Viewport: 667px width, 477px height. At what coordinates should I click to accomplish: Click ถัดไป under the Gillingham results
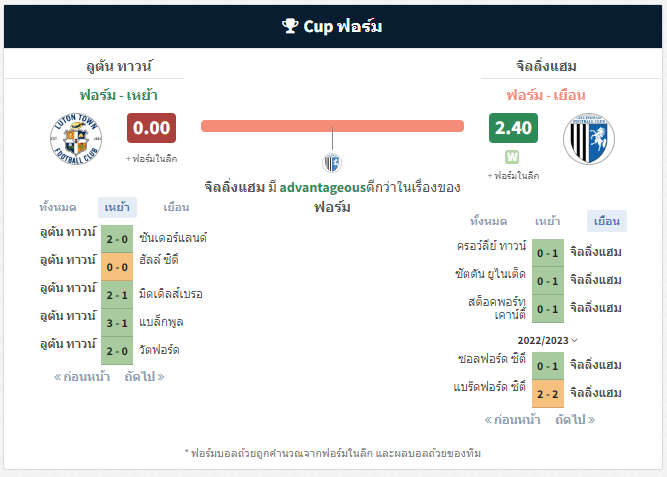click(x=575, y=420)
